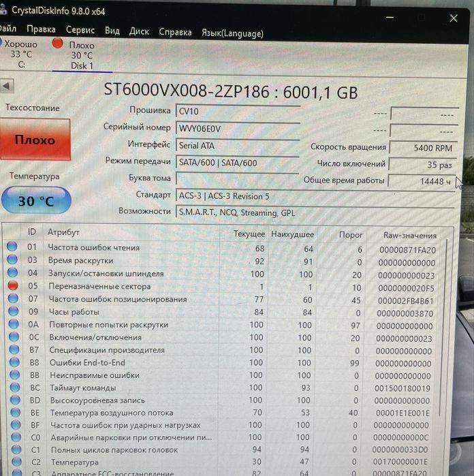
Task: Click the red Disk 1 status indicator
Action: (x=57, y=43)
